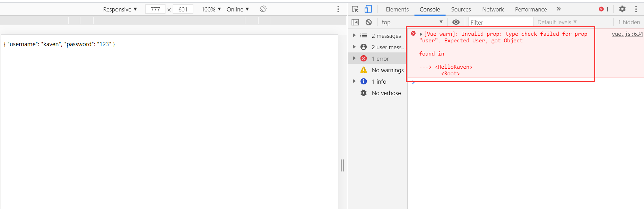Viewport: 644px width, 209px height.
Task: Select the '1 error' sidebar row
Action: click(x=377, y=58)
